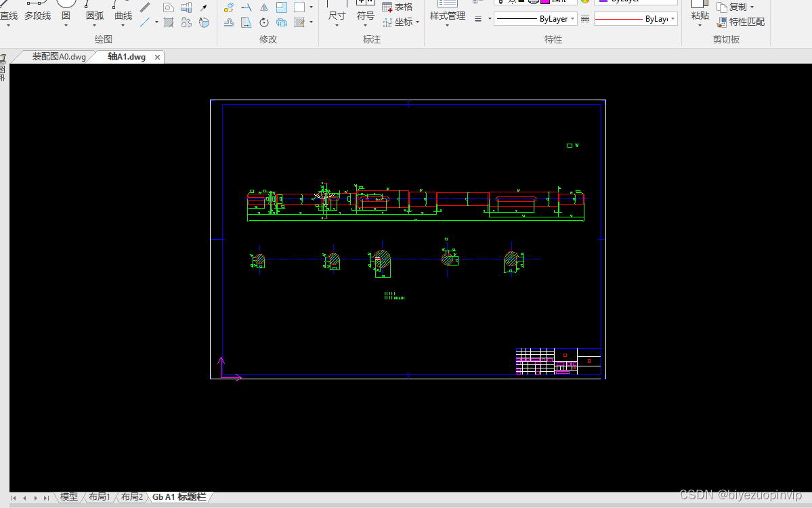Click the blue construction line icon
Screen dimensions: 812x508
(x=146, y=22)
